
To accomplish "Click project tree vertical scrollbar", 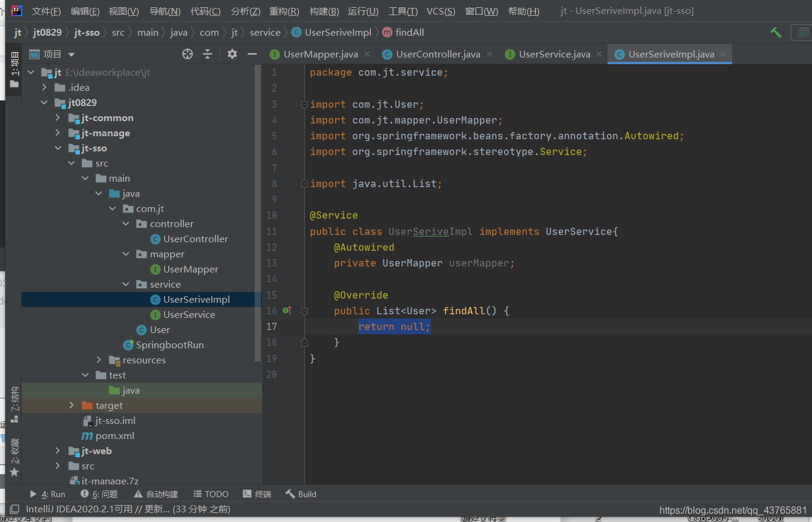I will click(259, 212).
